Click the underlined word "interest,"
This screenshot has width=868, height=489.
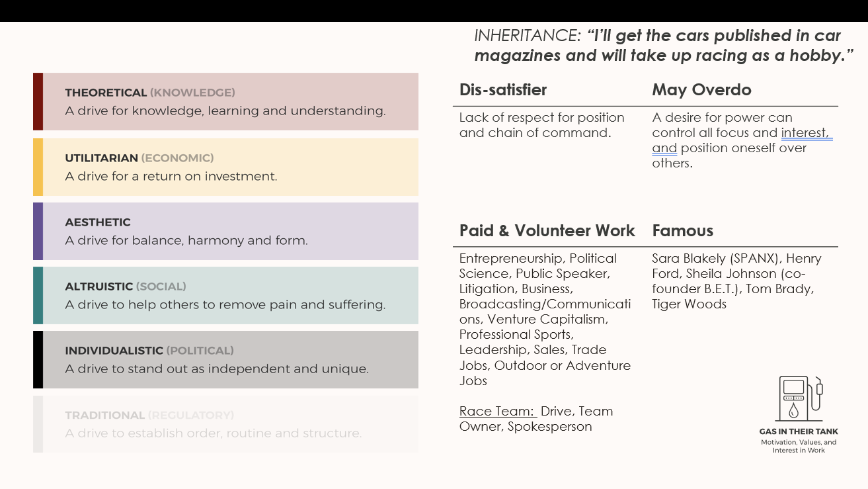click(x=806, y=133)
